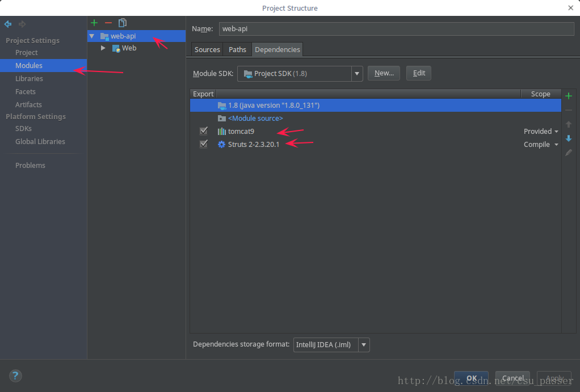Click the Struts gear icon
580x392 pixels.
[x=221, y=145]
